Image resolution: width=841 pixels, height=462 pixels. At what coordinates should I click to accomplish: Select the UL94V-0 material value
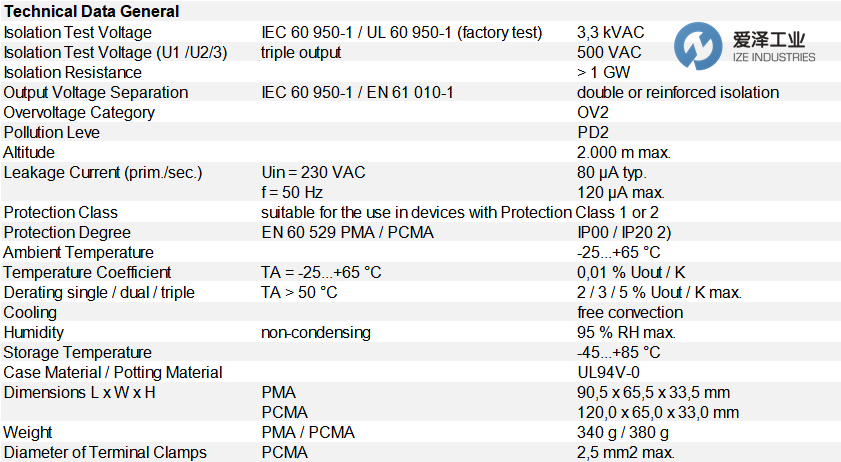[x=608, y=372]
